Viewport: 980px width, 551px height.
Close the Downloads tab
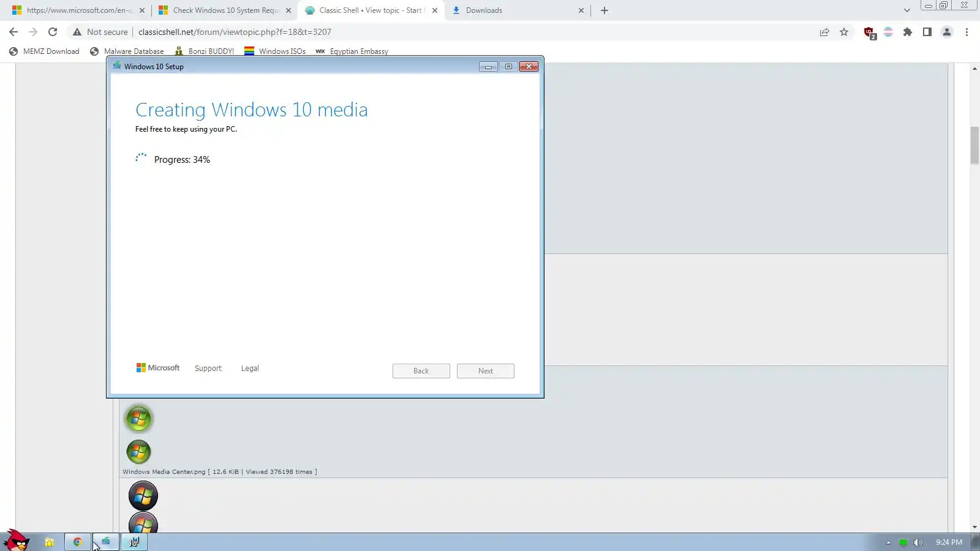[581, 10]
